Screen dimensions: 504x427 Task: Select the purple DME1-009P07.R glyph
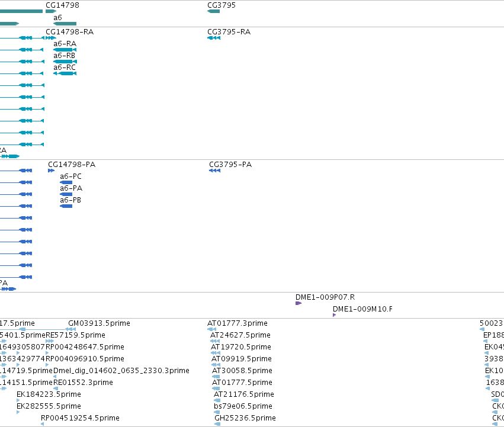coord(298,303)
